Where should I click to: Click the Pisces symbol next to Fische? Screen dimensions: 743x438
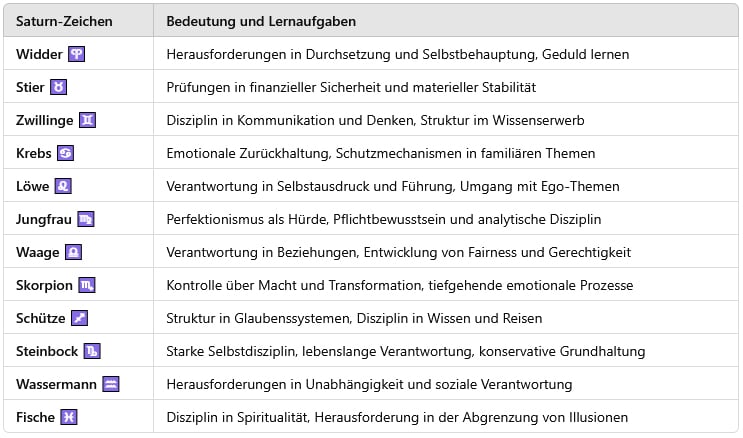69,417
